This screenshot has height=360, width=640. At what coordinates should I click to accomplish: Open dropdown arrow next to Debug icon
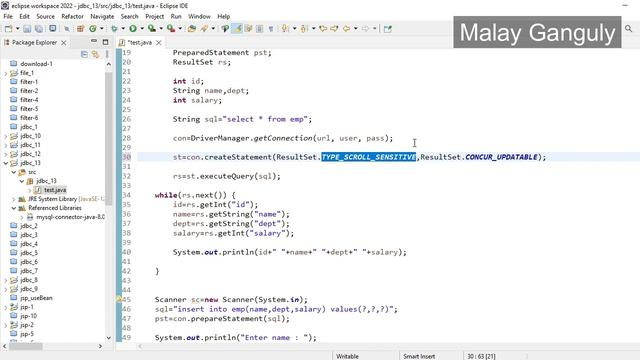[x=123, y=29]
